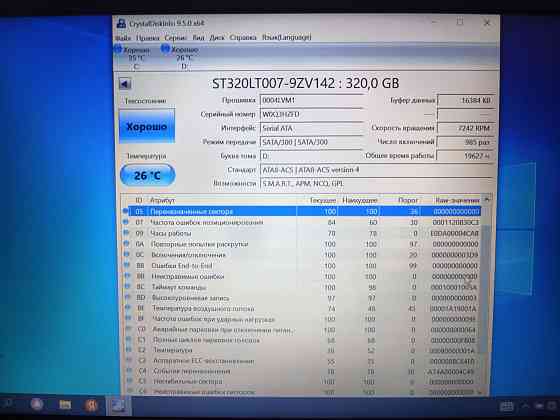Viewport: 560px width, 420px height.
Task: Click the serial number field
Action: click(x=311, y=114)
